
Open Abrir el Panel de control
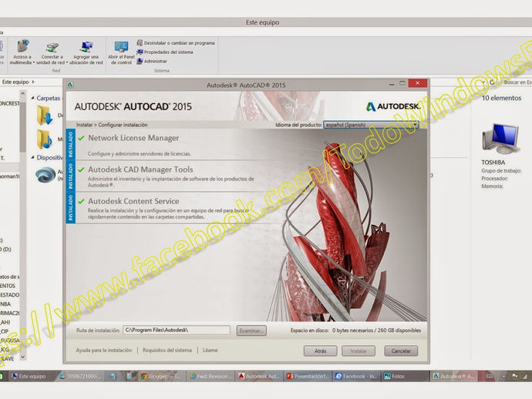point(121,52)
